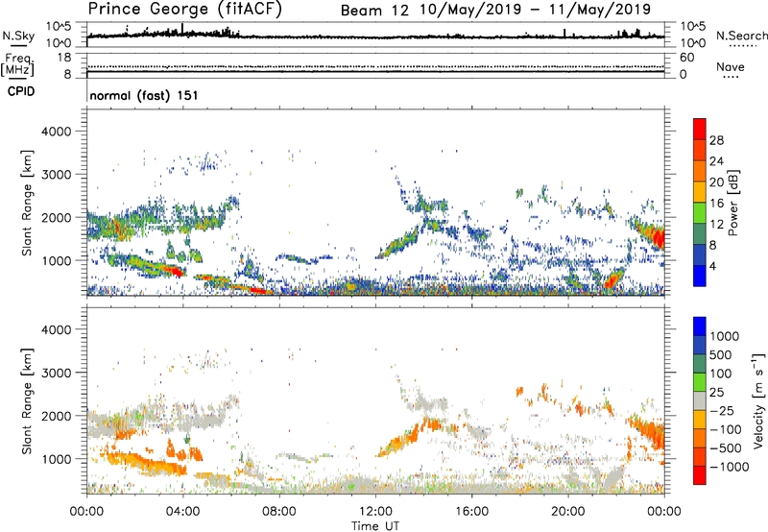
Task: Click '1000' on the power panel range axis
Action: pyautogui.click(x=57, y=260)
